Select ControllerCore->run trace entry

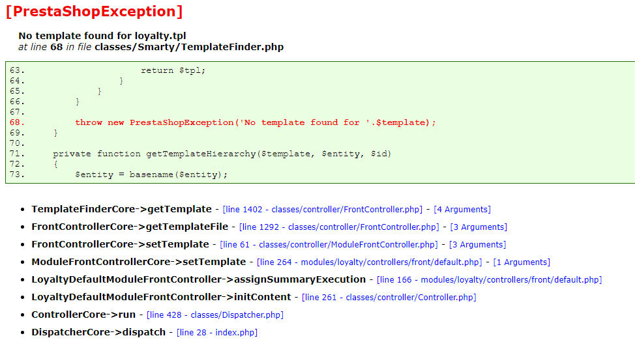click(83, 315)
